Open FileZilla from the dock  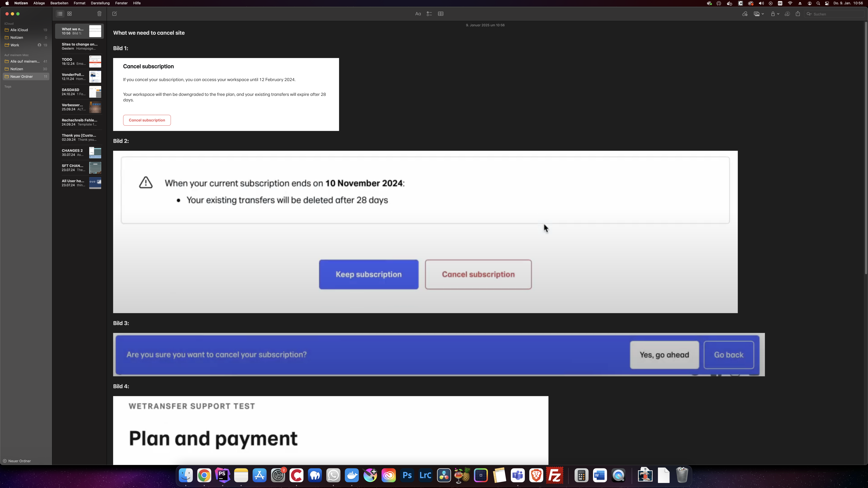point(555,476)
